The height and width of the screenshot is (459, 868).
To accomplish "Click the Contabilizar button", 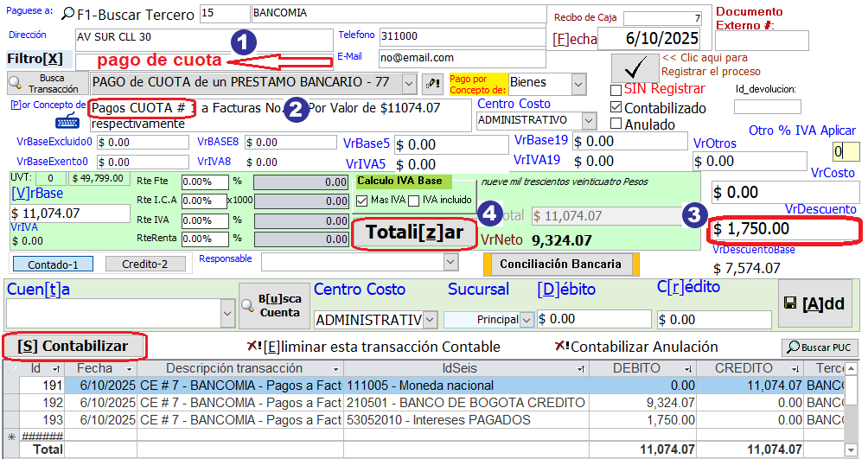I will [73, 346].
